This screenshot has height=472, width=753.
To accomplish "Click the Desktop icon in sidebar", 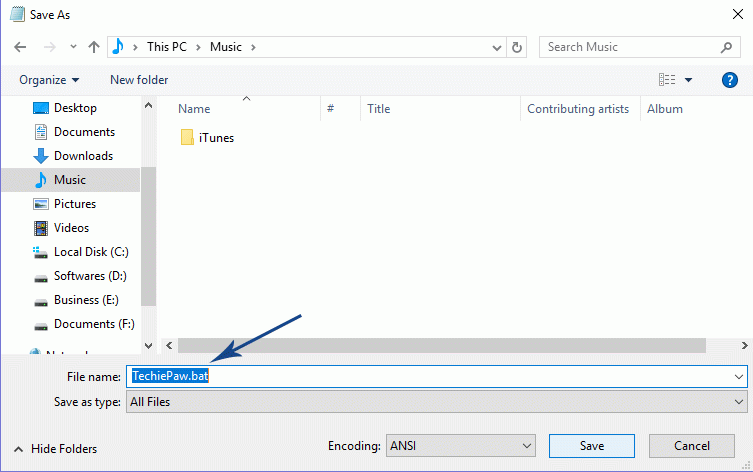I will 41,108.
